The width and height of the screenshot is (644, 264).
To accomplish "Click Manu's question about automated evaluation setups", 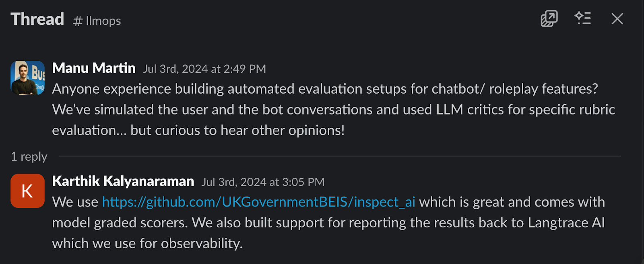I will click(282, 109).
